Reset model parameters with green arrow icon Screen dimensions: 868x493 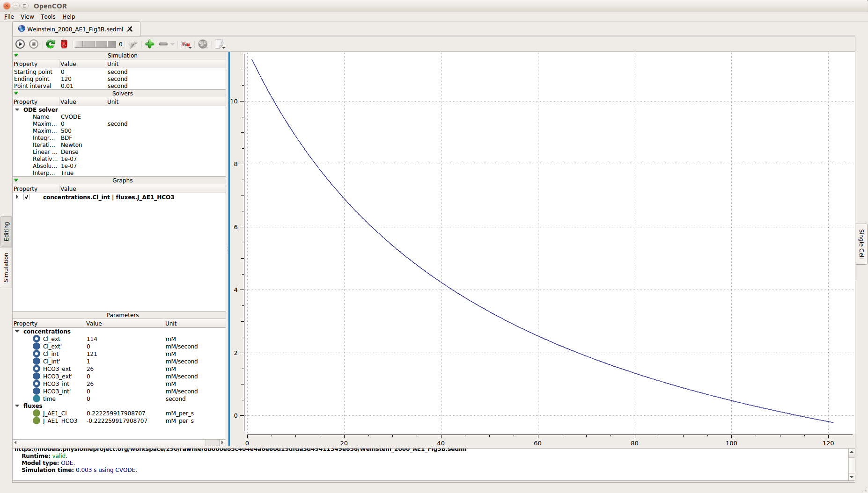pos(50,44)
